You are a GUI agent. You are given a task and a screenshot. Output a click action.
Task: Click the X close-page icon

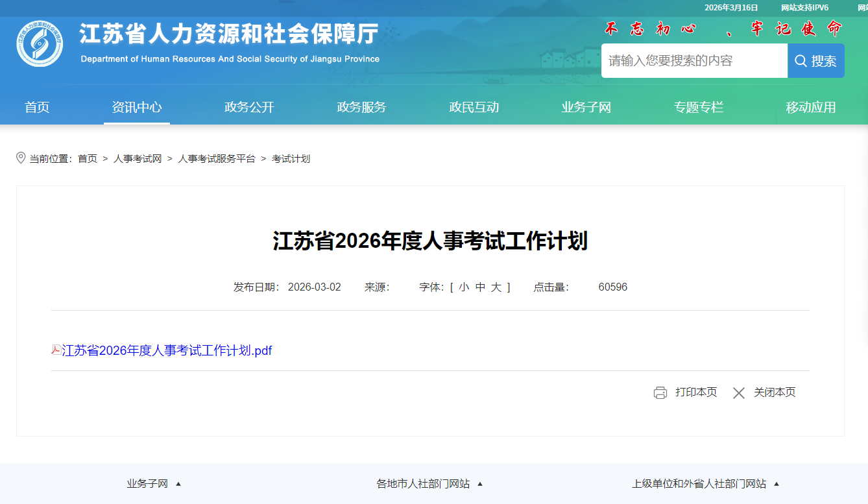[738, 392]
